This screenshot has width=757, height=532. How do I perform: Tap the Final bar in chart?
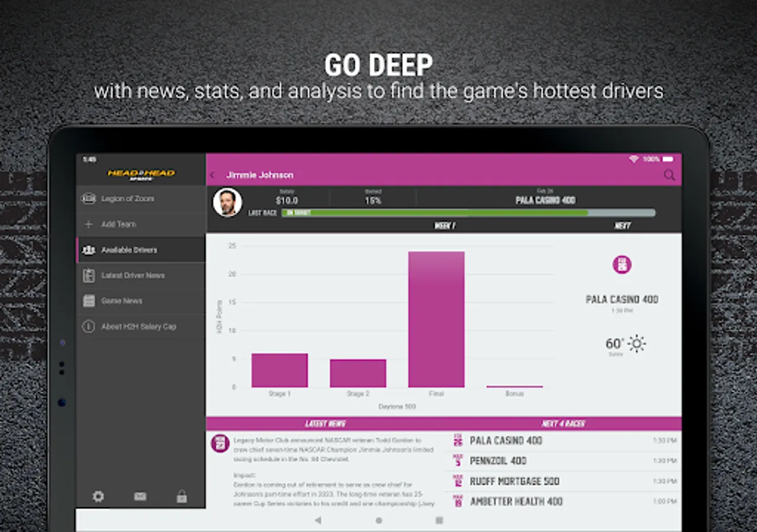pyautogui.click(x=436, y=319)
